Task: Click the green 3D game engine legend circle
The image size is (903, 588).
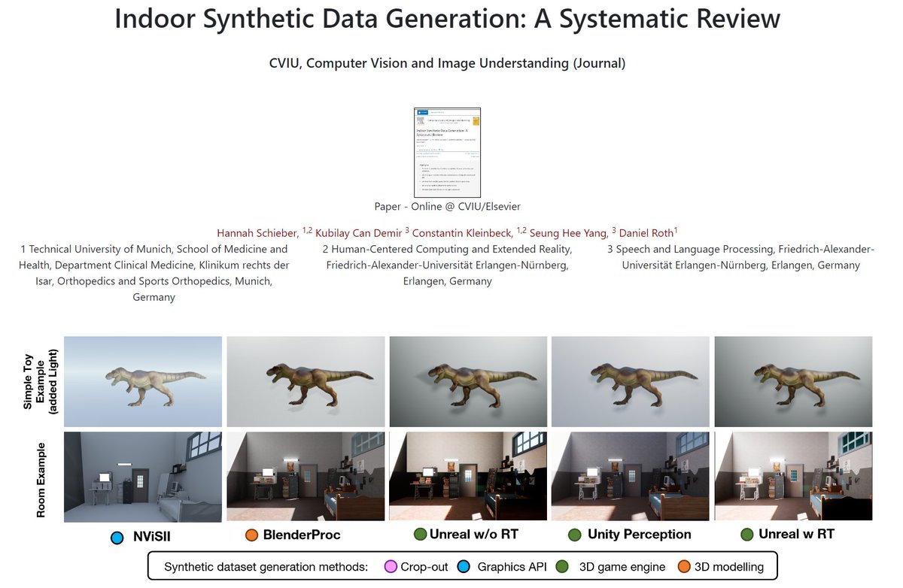Action: point(562,566)
